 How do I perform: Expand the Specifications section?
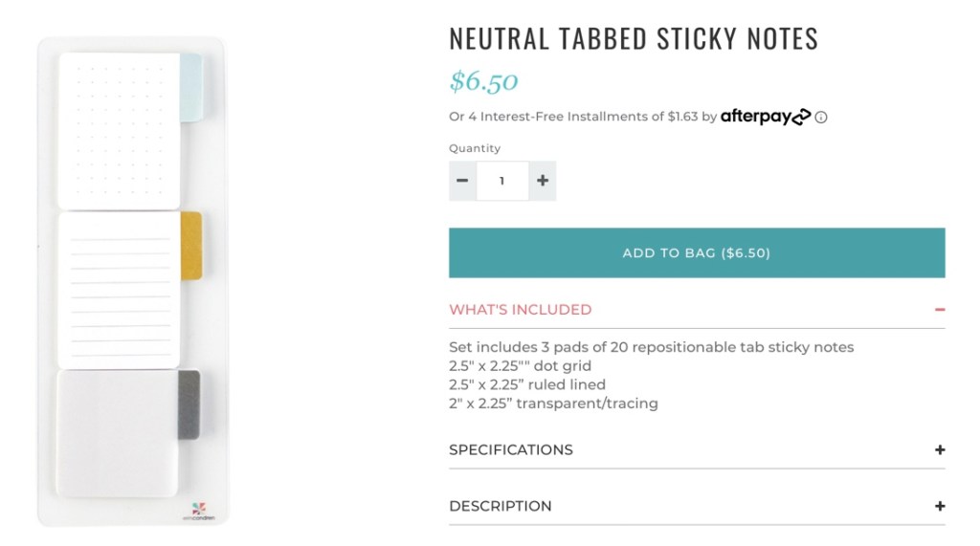(511, 449)
